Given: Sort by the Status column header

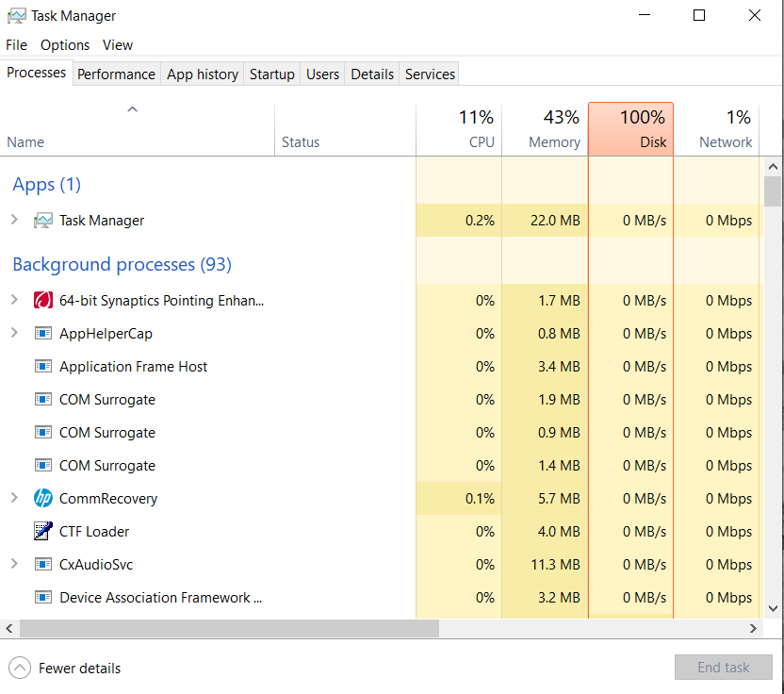Looking at the screenshot, I should [x=345, y=130].
